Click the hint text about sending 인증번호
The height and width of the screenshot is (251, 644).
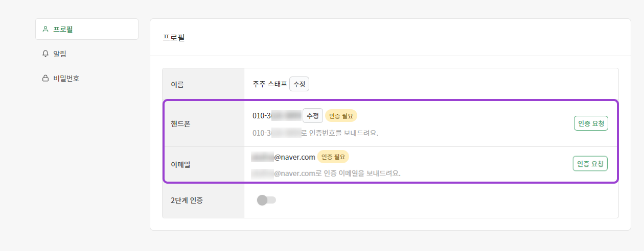(x=318, y=133)
